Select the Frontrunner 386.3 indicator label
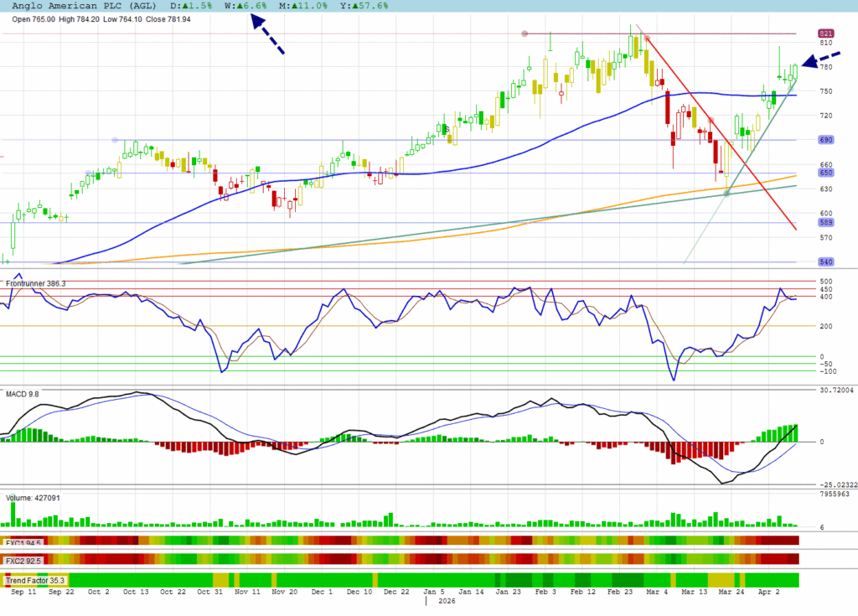 pos(36,284)
